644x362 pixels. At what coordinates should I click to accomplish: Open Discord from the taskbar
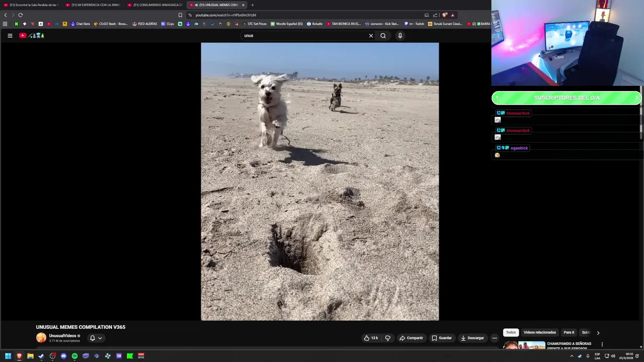(x=63, y=356)
